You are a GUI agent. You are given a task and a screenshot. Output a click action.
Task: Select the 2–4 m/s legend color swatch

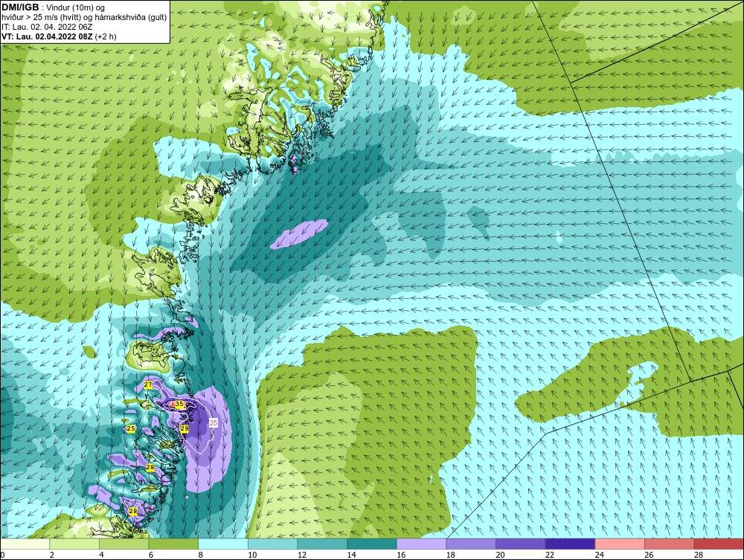(x=74, y=544)
